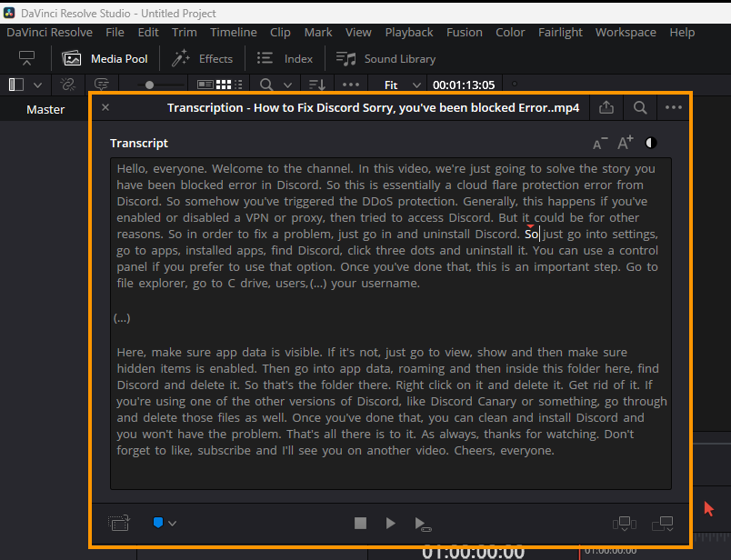Open the Mark menu
The height and width of the screenshot is (560, 731).
(318, 33)
